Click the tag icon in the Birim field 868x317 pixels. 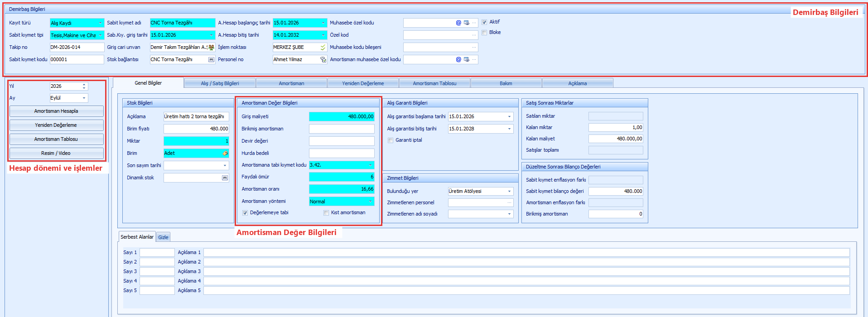point(225,153)
